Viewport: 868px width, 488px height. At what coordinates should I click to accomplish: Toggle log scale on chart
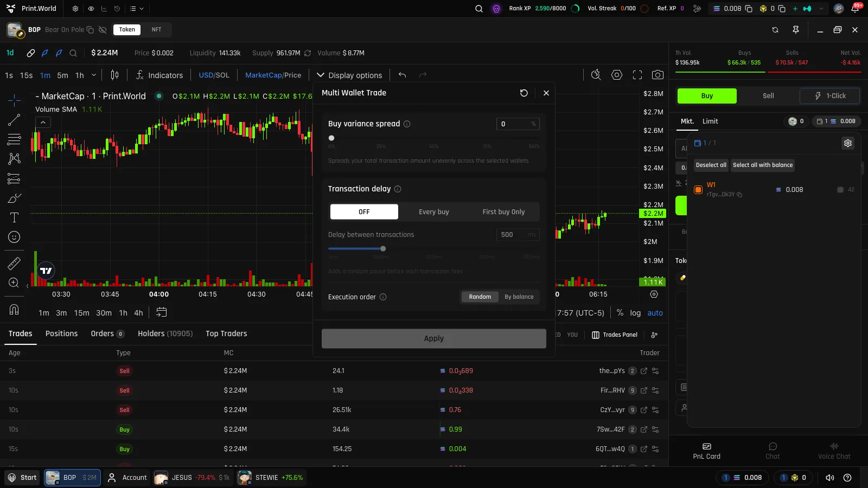[x=635, y=313]
